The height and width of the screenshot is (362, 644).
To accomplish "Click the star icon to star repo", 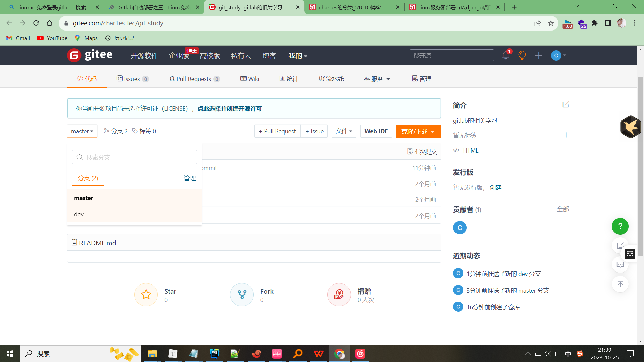I will click(146, 294).
